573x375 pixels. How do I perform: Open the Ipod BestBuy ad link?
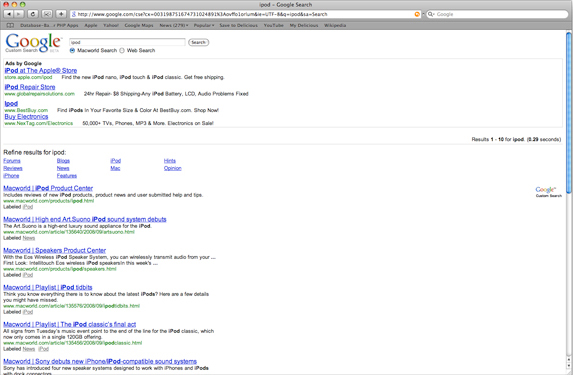point(11,103)
